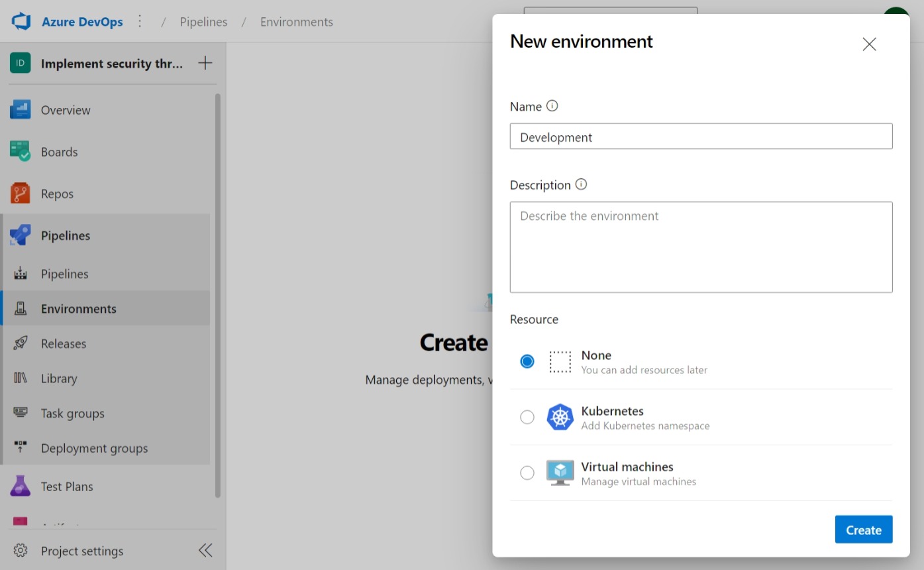
Task: Click the Pipelines rocket icon in sidebar
Action: (21, 235)
